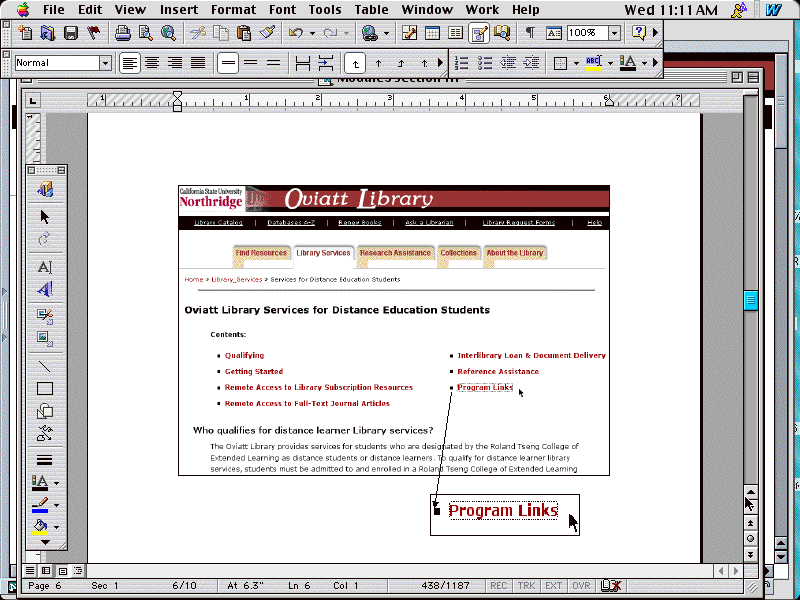The height and width of the screenshot is (600, 800).
Task: Open the Apple menu
Action: 23,10
